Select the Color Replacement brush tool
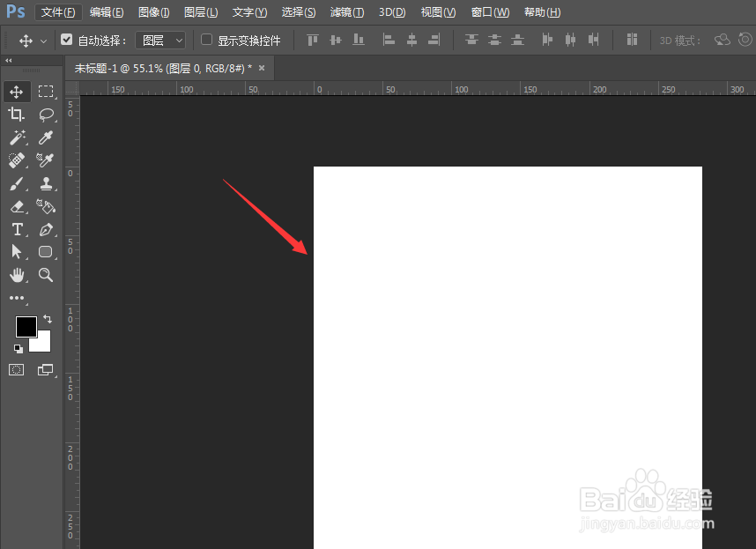Viewport: 756px width, 549px height. pos(45,160)
